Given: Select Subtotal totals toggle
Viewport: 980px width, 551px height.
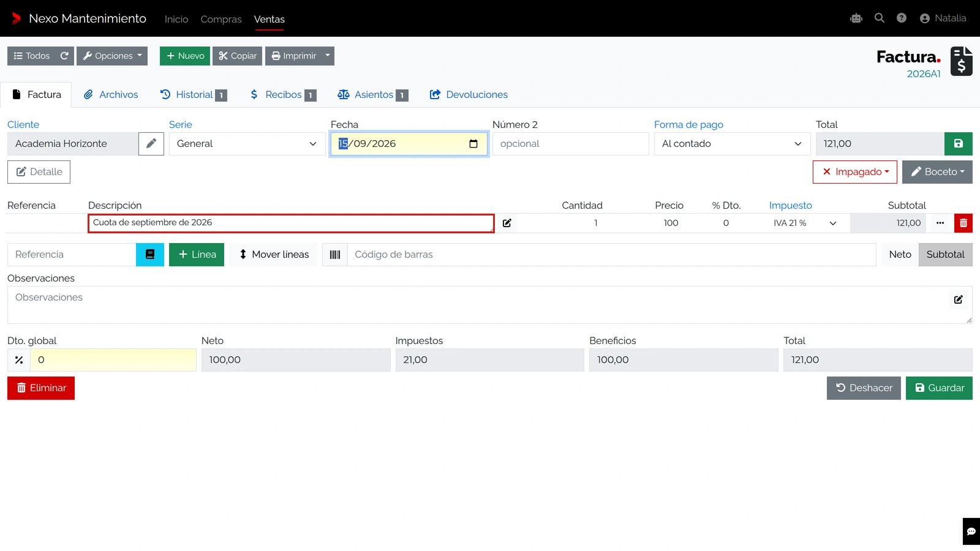Looking at the screenshot, I should (945, 255).
